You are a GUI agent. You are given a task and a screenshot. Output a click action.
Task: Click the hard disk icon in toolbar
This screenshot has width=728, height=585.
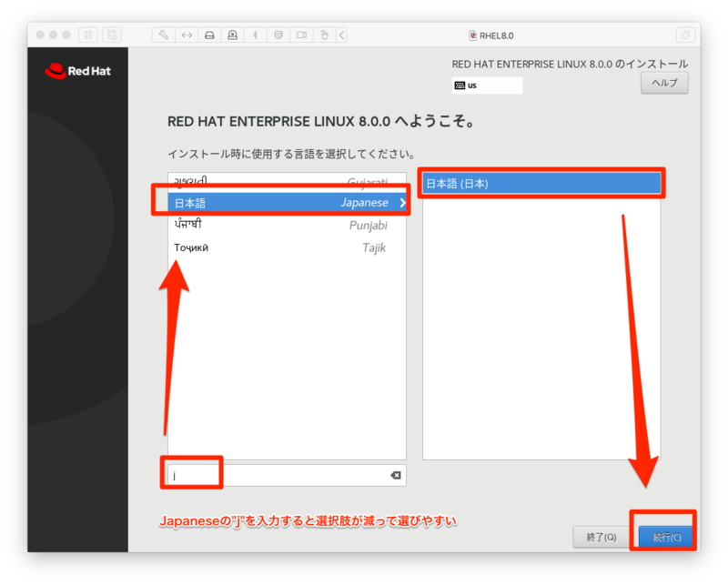209,35
